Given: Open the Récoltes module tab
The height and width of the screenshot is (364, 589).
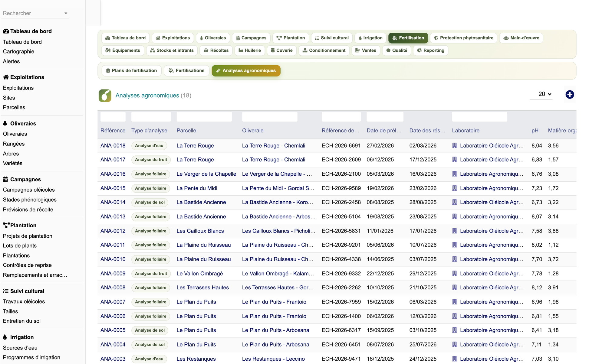Looking at the screenshot, I should [216, 50].
